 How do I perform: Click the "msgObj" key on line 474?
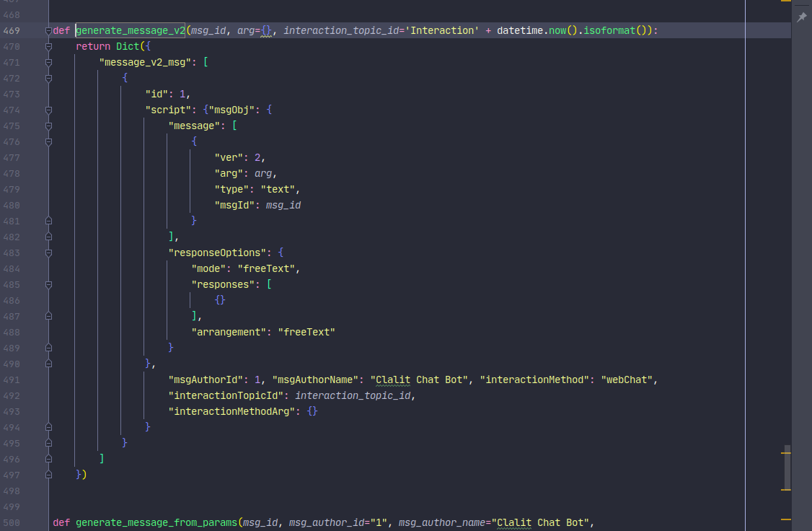[231, 110]
